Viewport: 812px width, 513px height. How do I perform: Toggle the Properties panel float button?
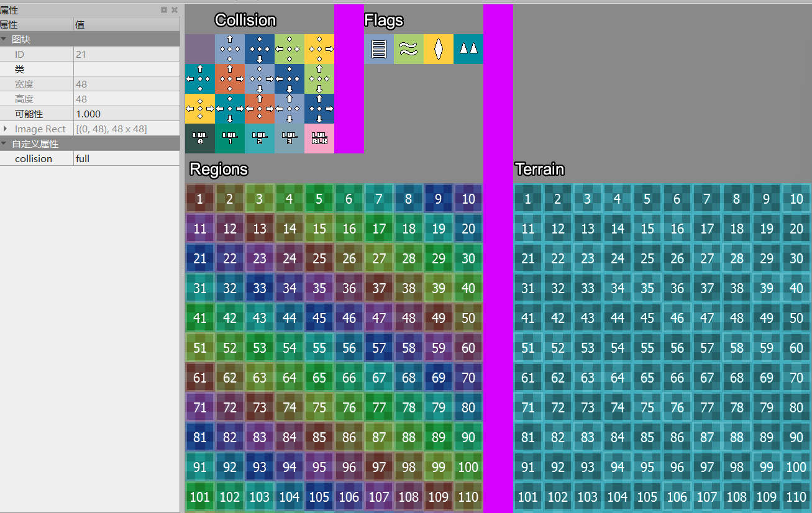tap(164, 10)
